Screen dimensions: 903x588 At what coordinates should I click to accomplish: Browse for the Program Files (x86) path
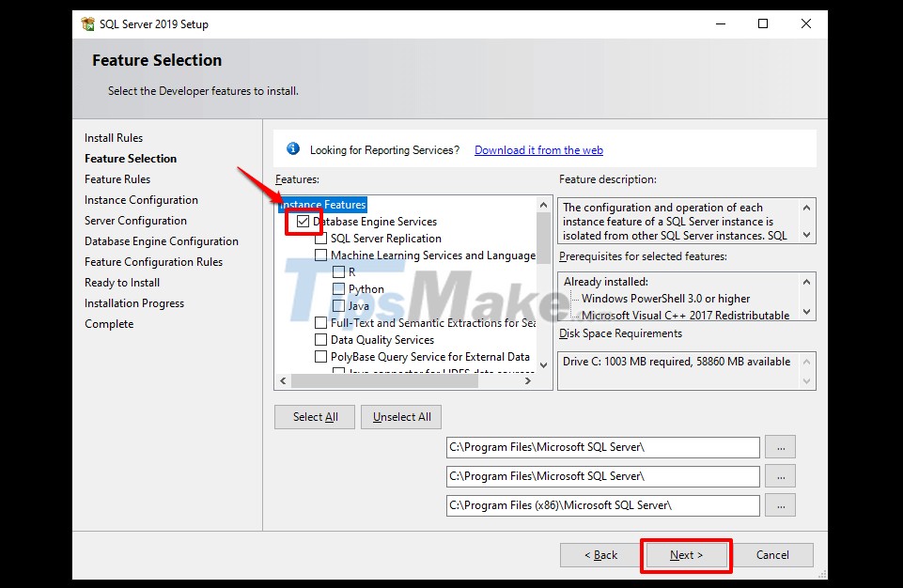[780, 505]
